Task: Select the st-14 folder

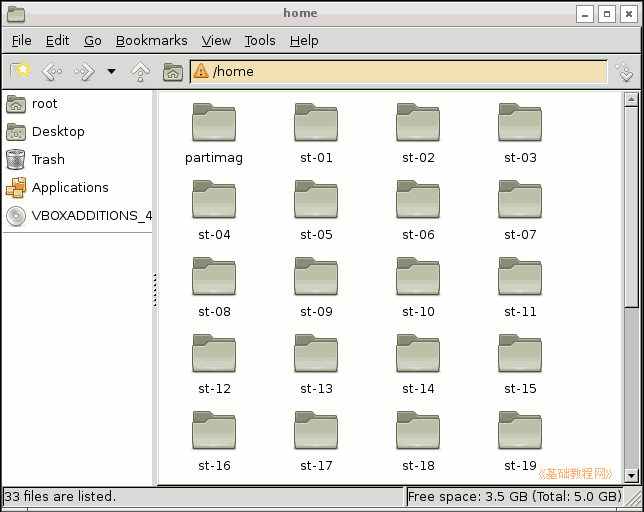Action: (418, 365)
